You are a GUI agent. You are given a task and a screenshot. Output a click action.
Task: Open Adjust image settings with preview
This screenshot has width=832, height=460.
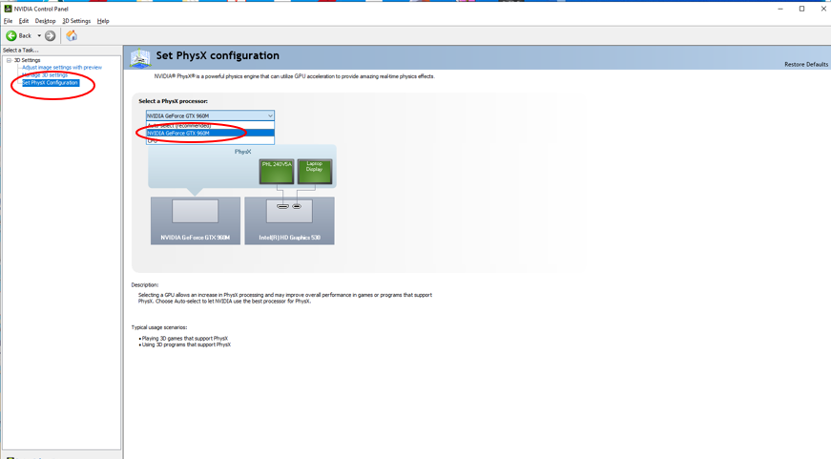tap(62, 67)
